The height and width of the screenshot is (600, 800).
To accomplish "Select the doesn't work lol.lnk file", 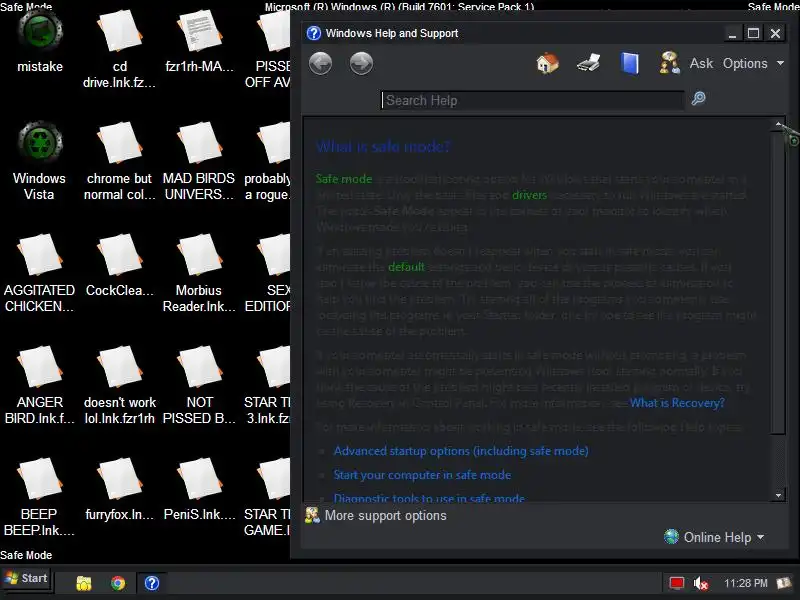I will (119, 385).
